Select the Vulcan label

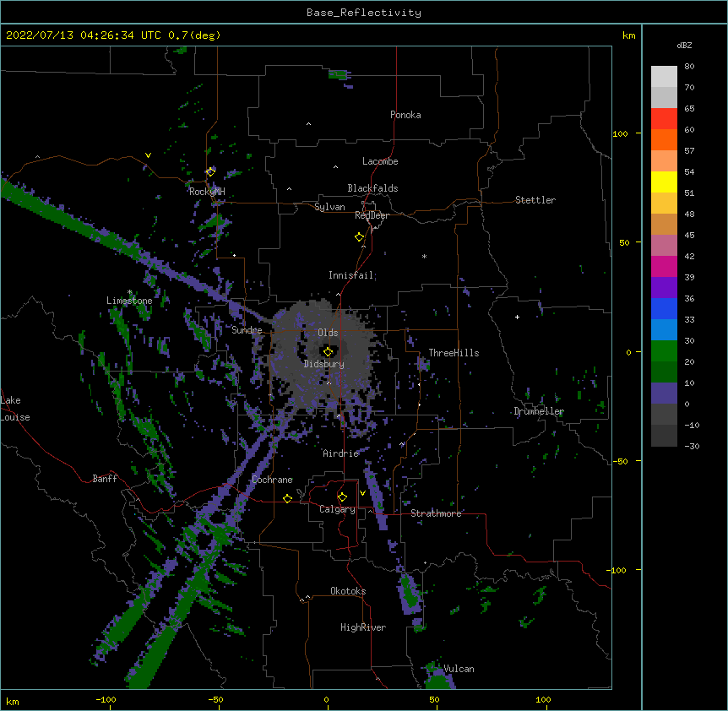[x=459, y=669]
